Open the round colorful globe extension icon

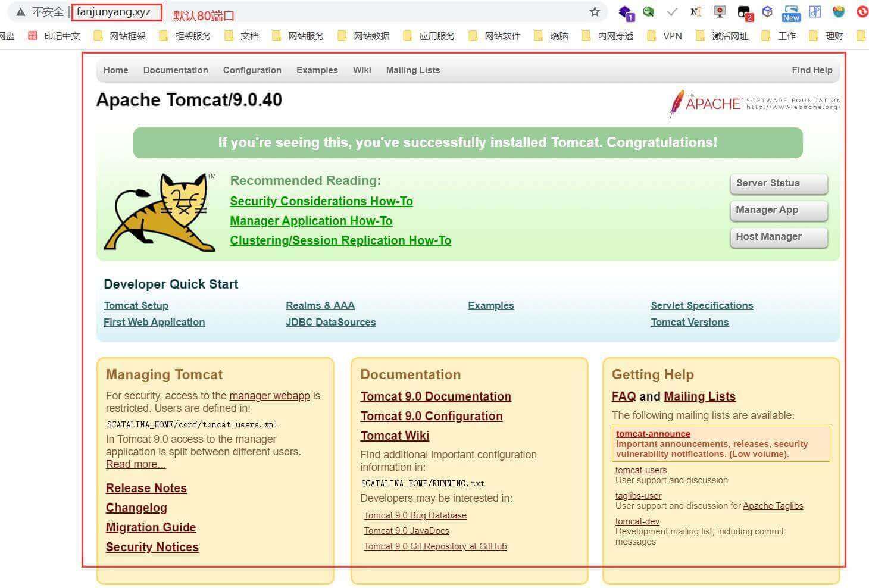pyautogui.click(x=839, y=12)
